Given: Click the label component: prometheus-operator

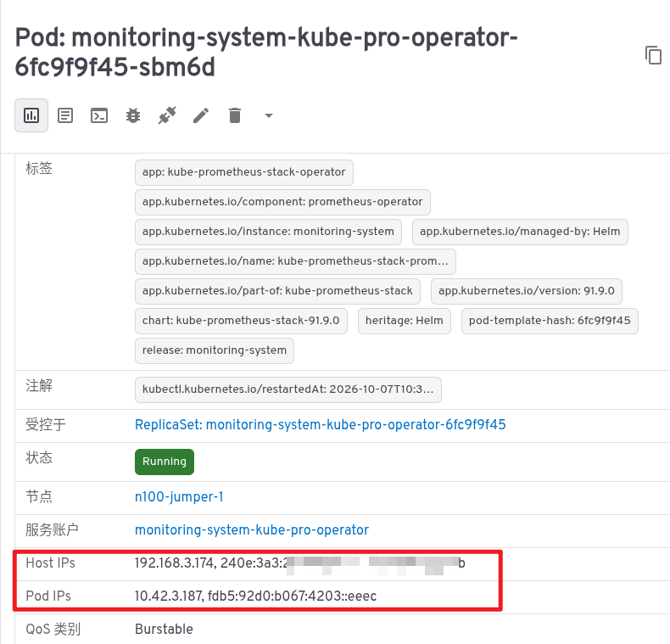Looking at the screenshot, I should [x=282, y=202].
